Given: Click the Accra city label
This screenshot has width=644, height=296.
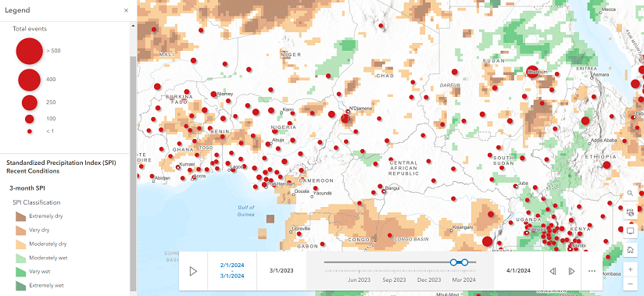Looking at the screenshot, I should (199, 177).
